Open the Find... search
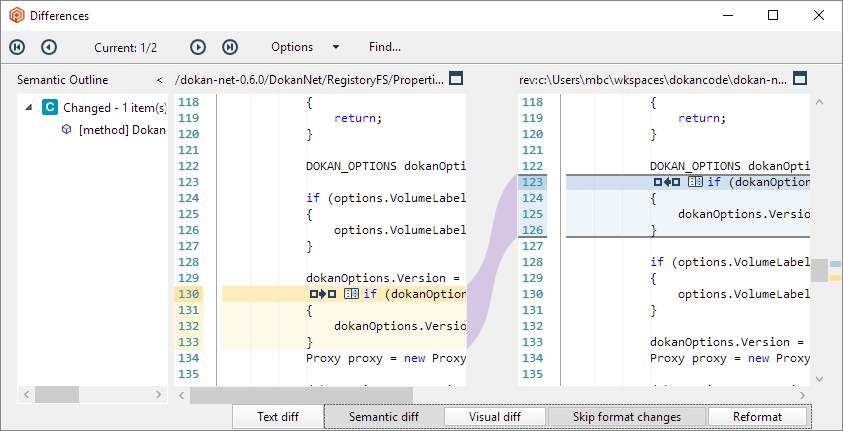The width and height of the screenshot is (843, 431). point(385,47)
